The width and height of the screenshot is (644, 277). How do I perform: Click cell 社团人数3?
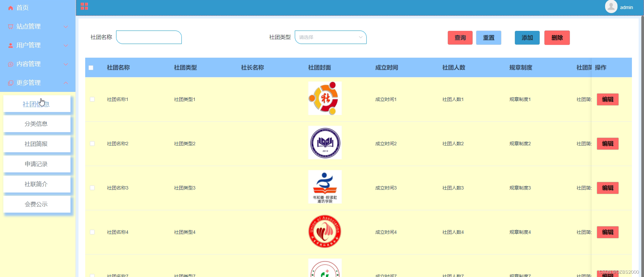[453, 188]
